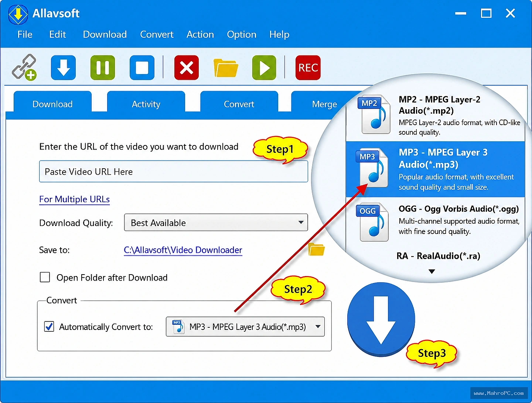
Task: Open the Edit menu
Action: (58, 34)
